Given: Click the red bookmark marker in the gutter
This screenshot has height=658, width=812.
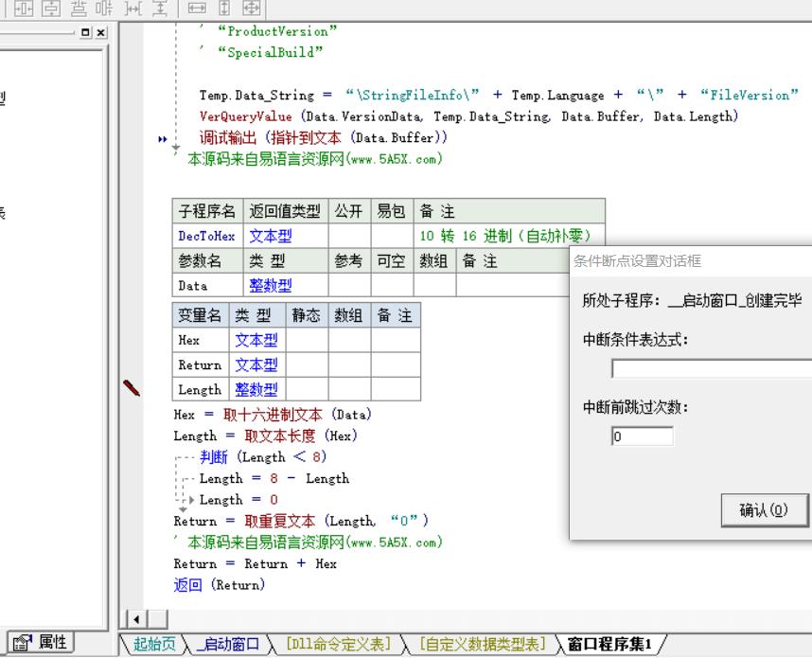Looking at the screenshot, I should (131, 388).
